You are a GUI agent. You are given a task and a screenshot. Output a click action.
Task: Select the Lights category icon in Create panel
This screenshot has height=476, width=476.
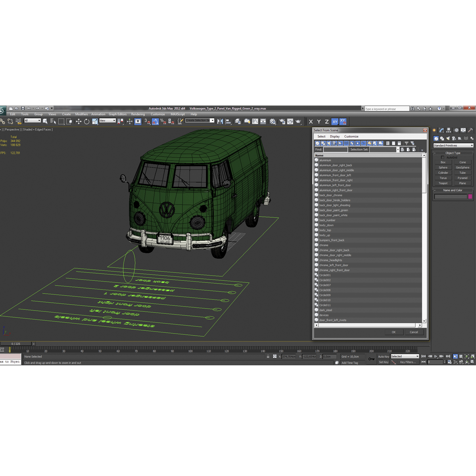click(448, 138)
